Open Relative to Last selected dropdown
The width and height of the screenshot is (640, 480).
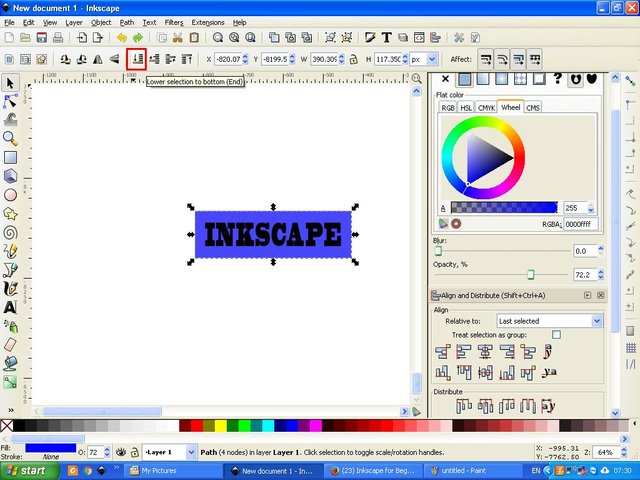549,321
